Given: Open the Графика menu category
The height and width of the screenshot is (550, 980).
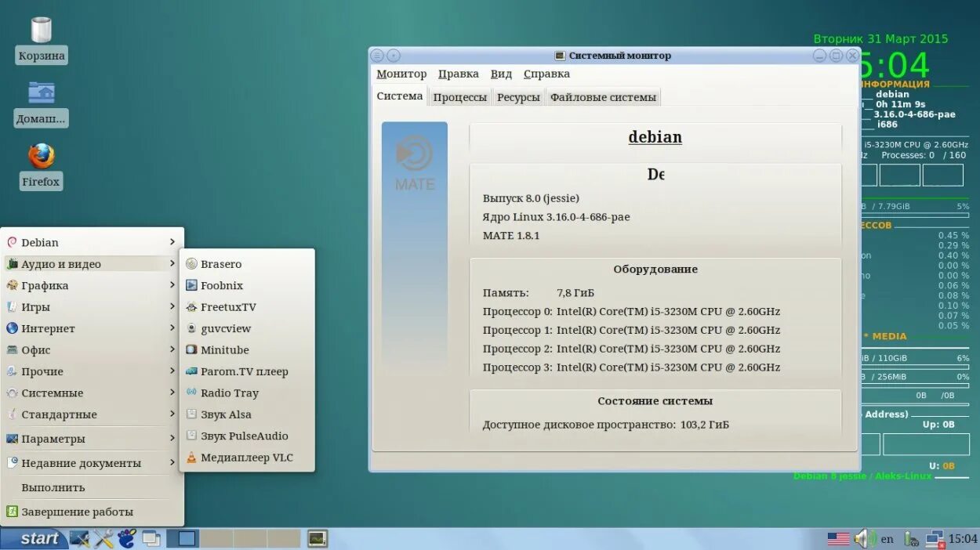Looking at the screenshot, I should coord(92,286).
